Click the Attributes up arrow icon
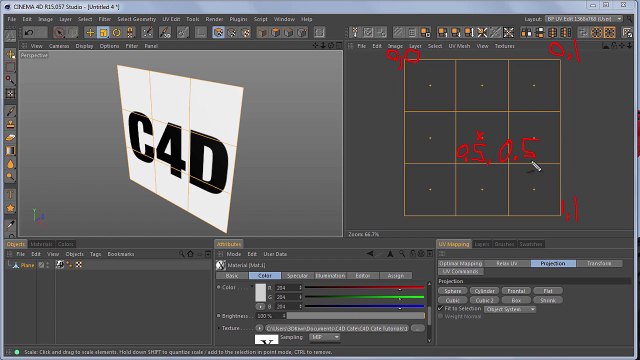Screen dimensions: 640x360 [390, 254]
